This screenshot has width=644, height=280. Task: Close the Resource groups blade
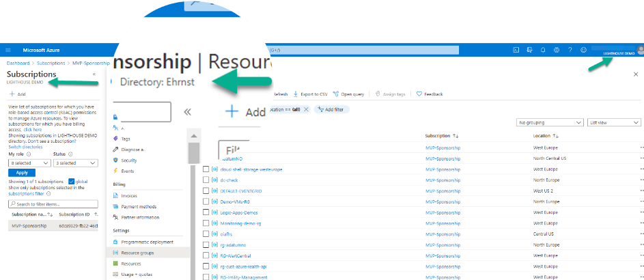pyautogui.click(x=636, y=74)
